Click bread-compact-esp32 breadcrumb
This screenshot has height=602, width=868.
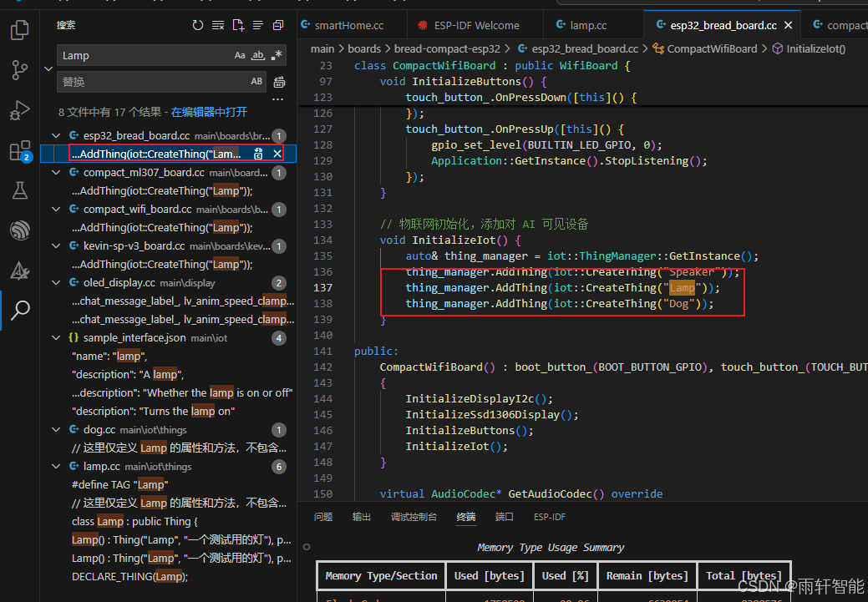(x=447, y=48)
